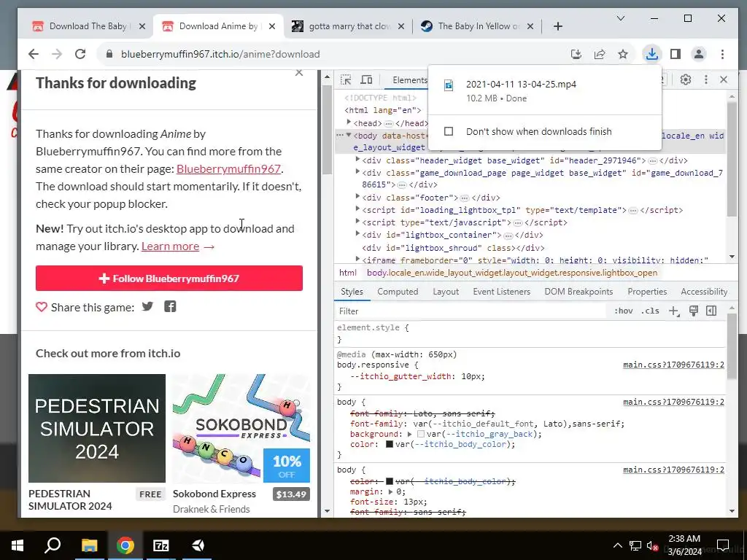
Task: Toggle rendering emulations paintbrush icon
Action: (693, 311)
